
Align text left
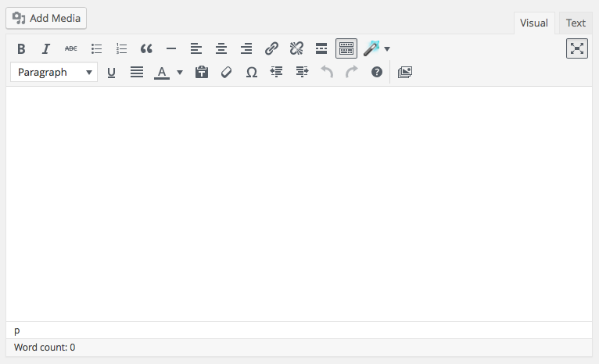tap(196, 48)
